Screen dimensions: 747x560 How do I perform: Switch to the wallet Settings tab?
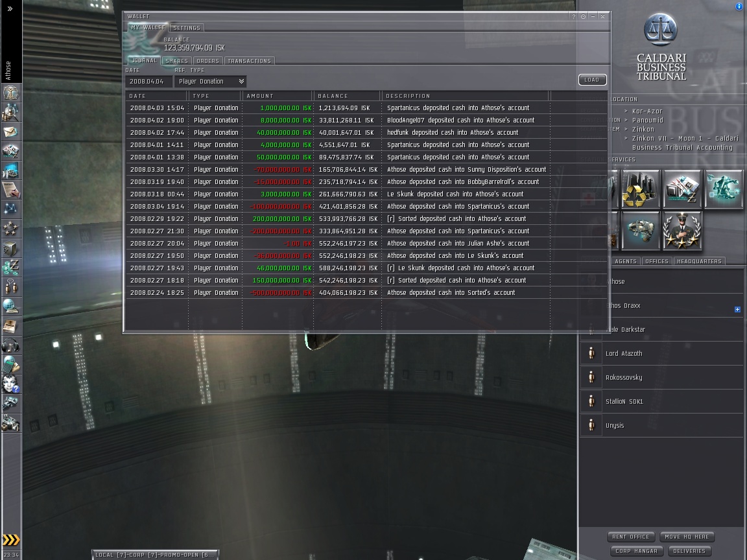187,28
